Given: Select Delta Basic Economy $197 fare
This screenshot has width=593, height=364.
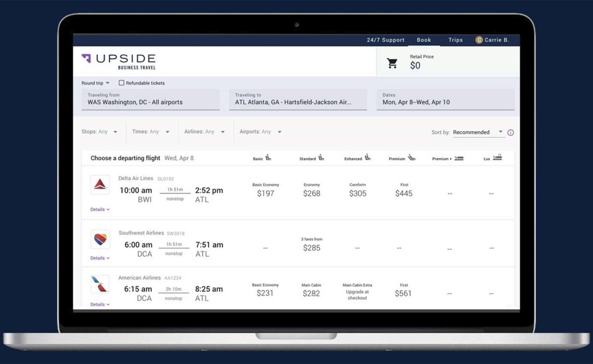Looking at the screenshot, I should pyautogui.click(x=265, y=190).
